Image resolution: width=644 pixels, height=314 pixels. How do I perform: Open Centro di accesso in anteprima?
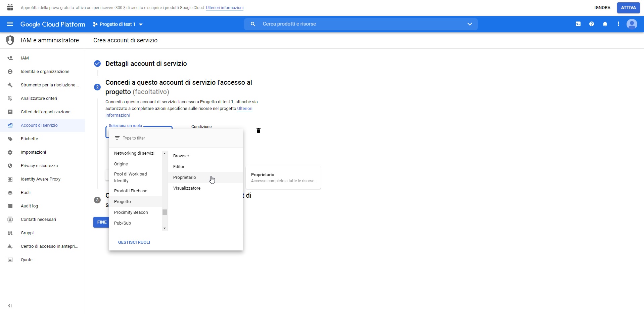(43, 246)
